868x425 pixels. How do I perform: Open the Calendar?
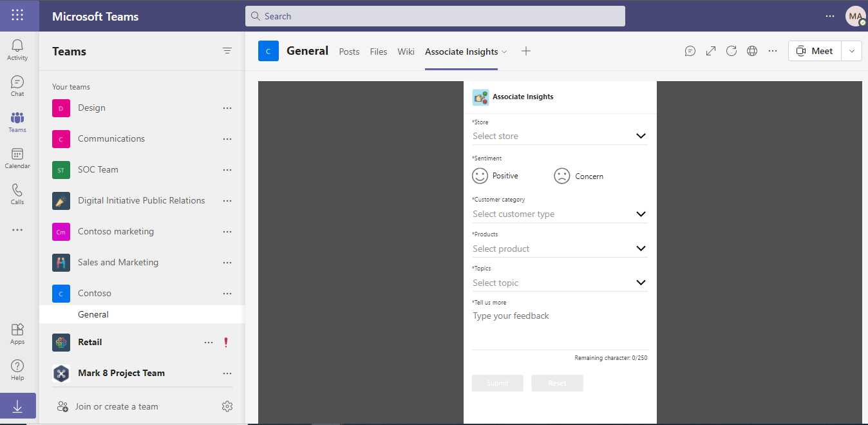pos(17,158)
